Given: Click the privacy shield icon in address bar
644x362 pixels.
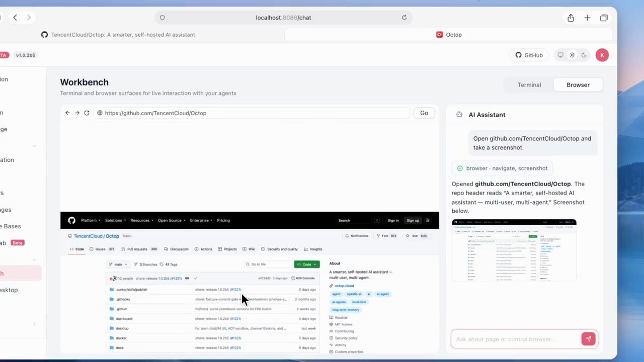Looking at the screenshot, I should (x=162, y=18).
